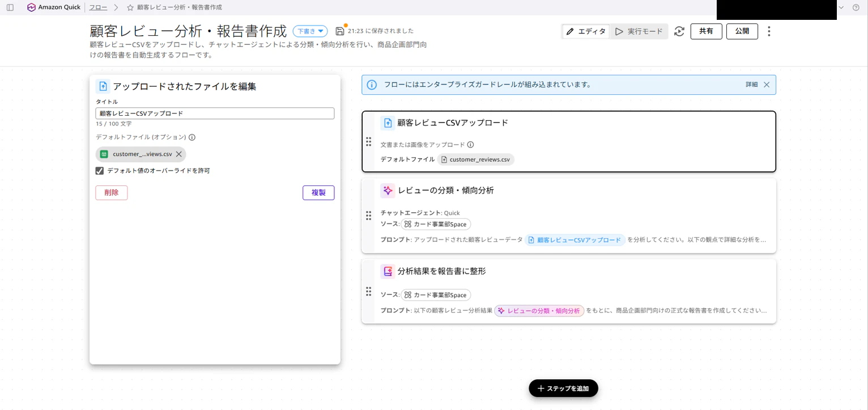Toggle the left sidebar panel icon
Screen dimensions: 868x410
pyautogui.click(x=10, y=7)
